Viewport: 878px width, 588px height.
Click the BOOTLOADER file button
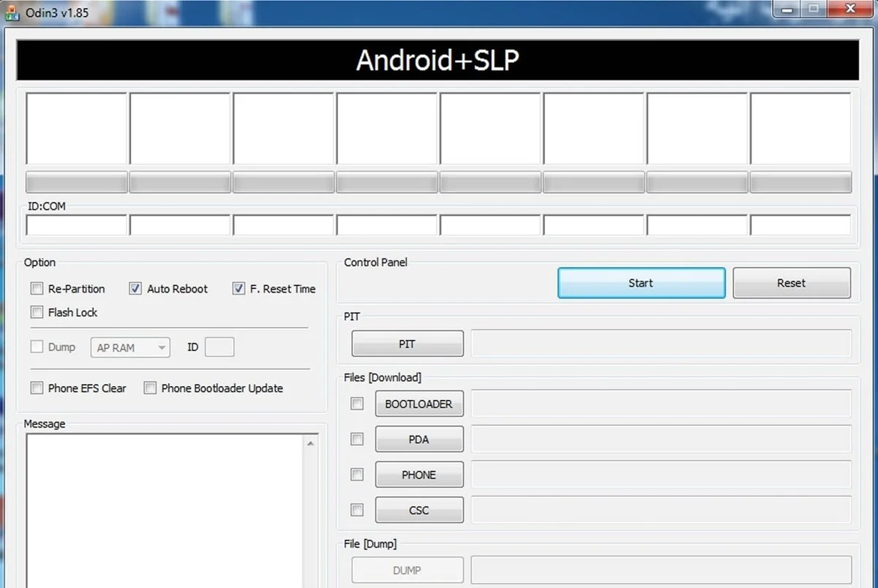(419, 404)
